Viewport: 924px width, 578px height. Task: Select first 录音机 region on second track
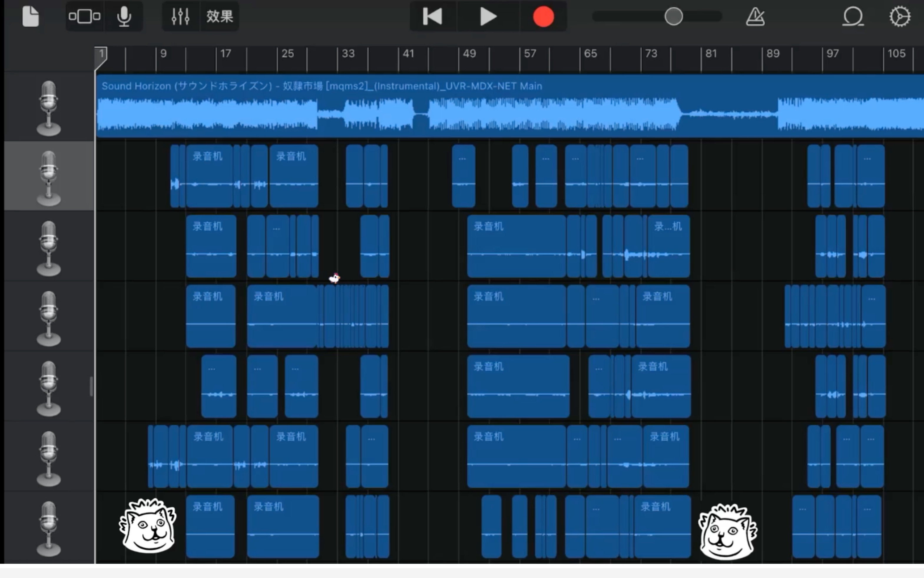pos(209,176)
